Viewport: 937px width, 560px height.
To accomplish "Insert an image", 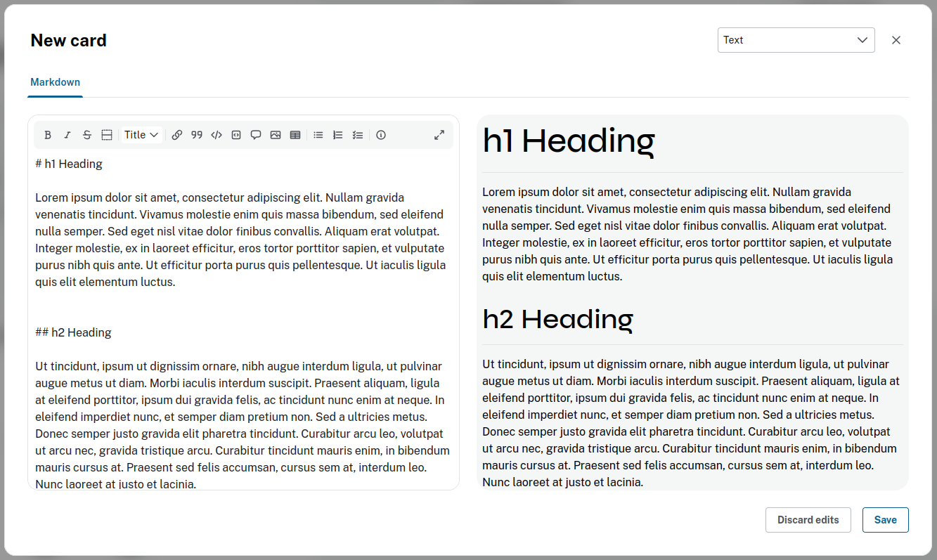I will [276, 135].
